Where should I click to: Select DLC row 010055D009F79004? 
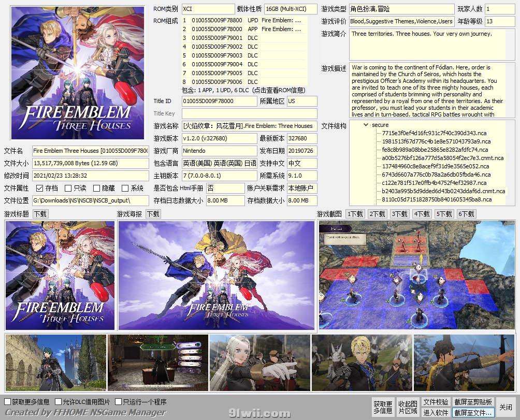pos(244,64)
